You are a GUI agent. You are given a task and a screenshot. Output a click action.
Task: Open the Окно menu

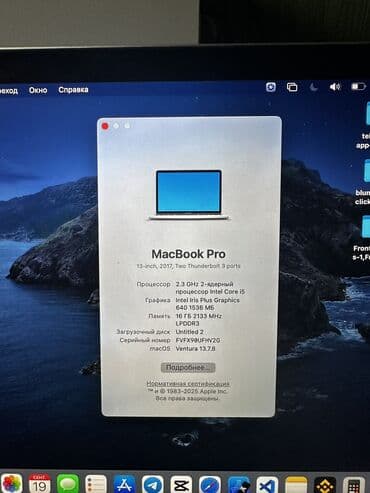(38, 90)
